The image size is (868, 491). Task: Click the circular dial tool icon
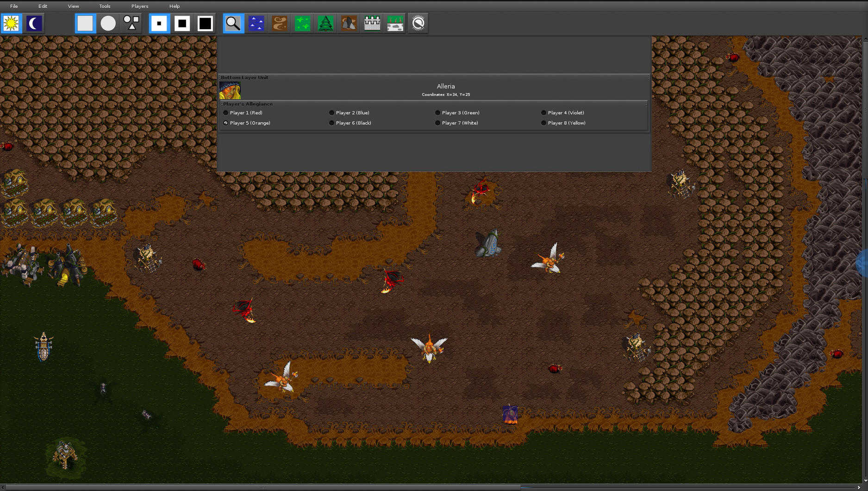pos(418,23)
